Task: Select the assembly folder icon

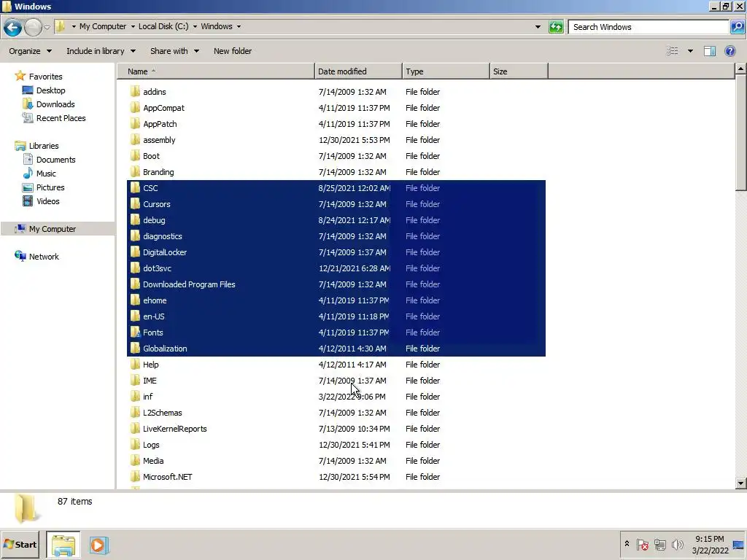Action: coord(135,139)
